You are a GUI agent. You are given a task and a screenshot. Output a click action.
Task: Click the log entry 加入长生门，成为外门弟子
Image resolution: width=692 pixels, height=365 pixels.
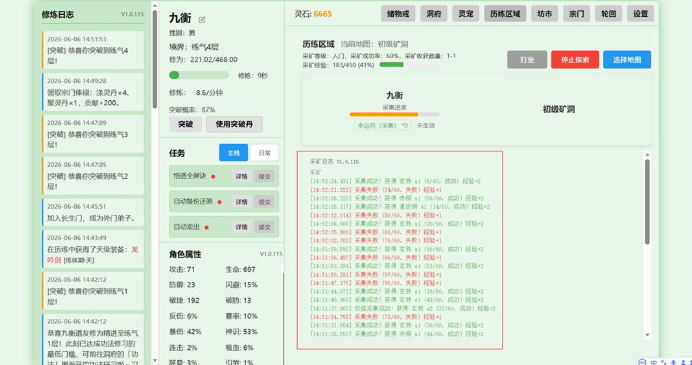tap(93, 212)
